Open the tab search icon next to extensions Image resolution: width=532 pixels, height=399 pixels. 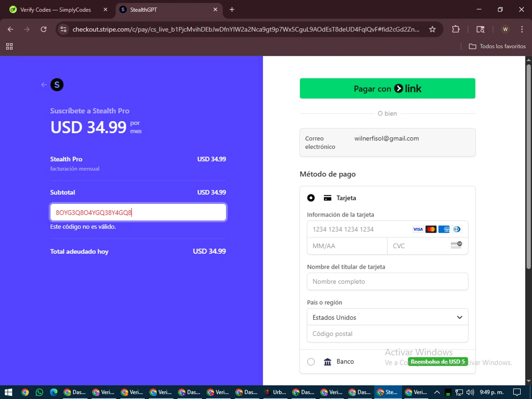pyautogui.click(x=480, y=29)
